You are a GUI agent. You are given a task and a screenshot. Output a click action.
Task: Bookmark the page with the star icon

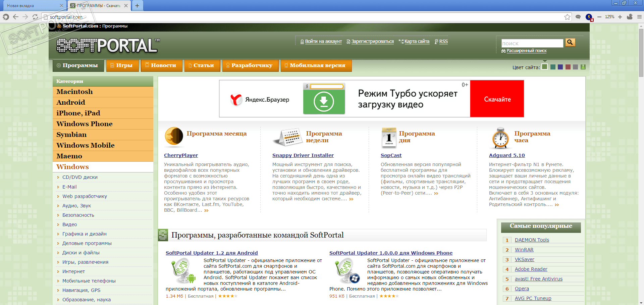(x=567, y=17)
